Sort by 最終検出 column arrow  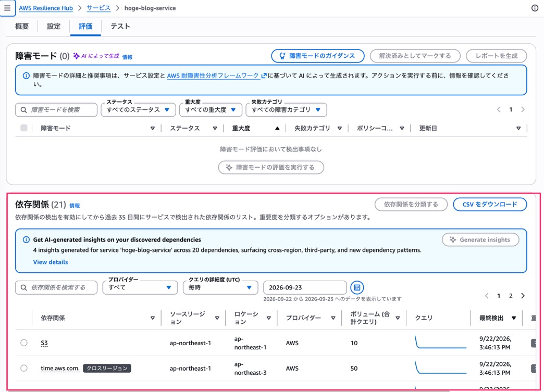514,318
